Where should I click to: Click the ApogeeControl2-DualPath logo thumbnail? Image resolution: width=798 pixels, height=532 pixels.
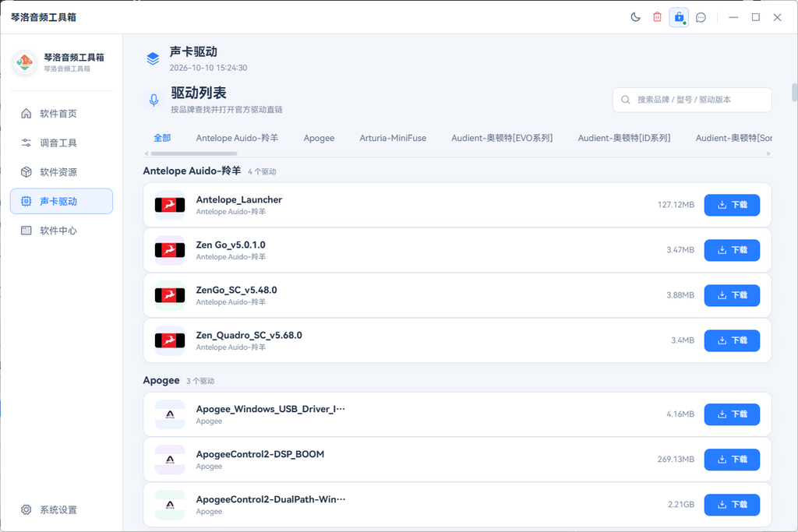click(x=169, y=505)
